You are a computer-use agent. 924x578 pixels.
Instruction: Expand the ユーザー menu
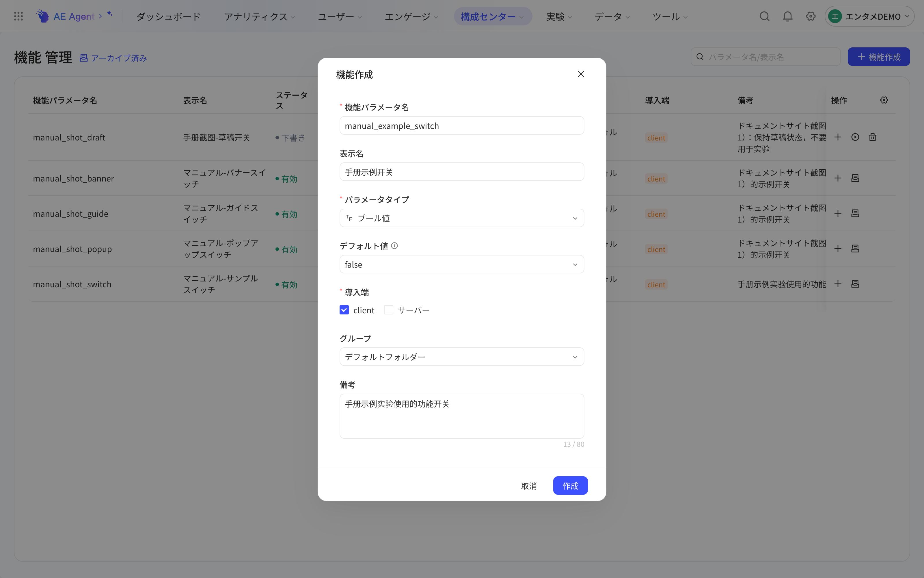[x=340, y=16]
